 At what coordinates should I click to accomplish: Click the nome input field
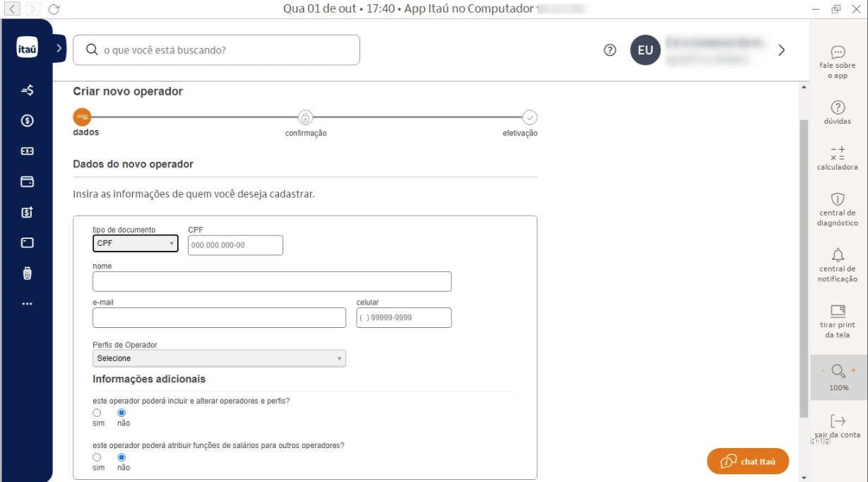272,281
